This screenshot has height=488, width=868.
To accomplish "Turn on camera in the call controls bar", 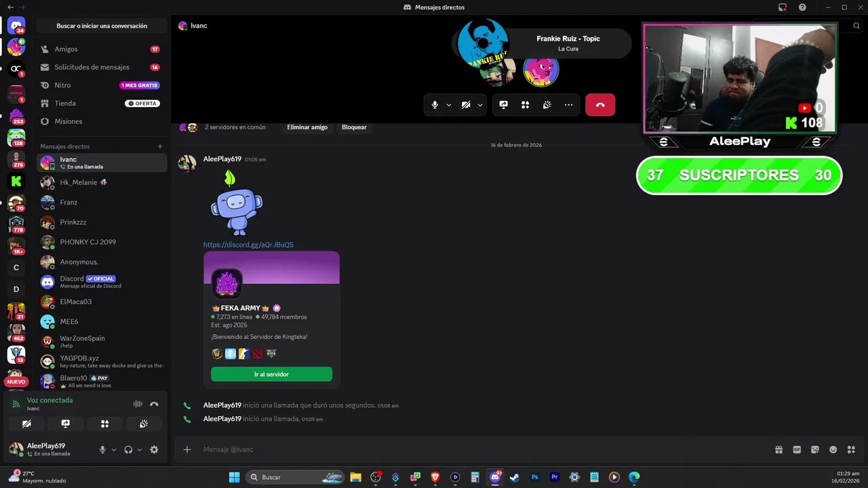I will click(x=466, y=105).
